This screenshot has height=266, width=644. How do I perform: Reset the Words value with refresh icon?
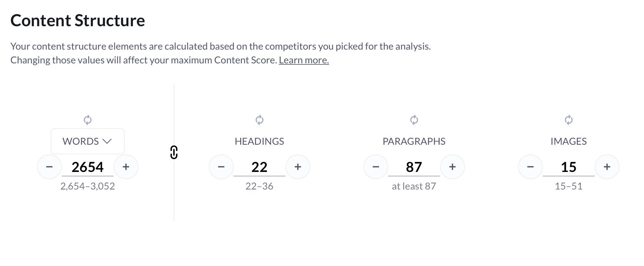(x=88, y=120)
